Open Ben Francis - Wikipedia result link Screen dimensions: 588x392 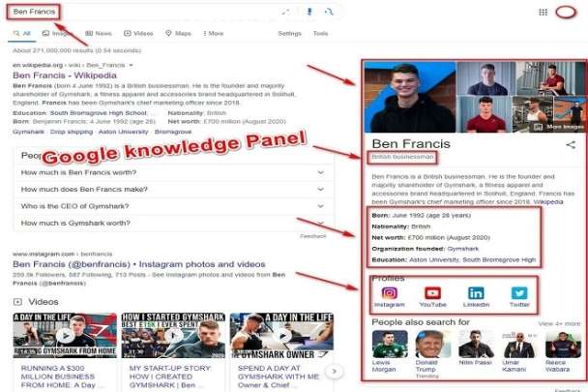(x=65, y=75)
